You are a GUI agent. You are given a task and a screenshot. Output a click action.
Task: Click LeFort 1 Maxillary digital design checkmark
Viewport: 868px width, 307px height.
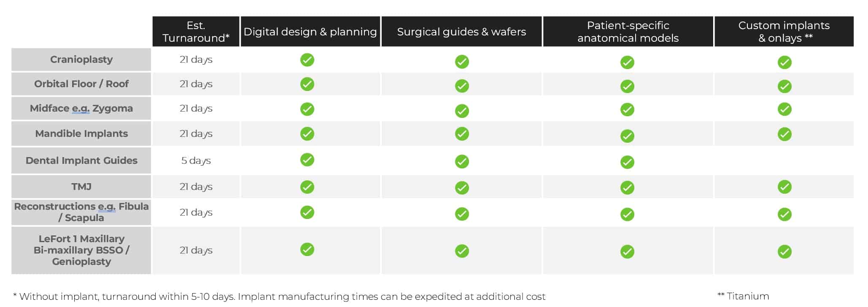pos(307,249)
